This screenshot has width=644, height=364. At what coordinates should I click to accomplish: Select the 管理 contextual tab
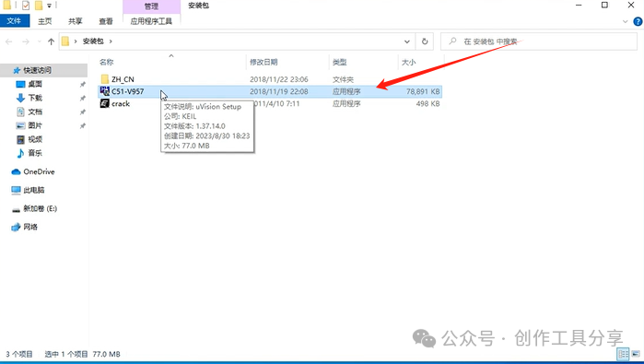click(151, 6)
